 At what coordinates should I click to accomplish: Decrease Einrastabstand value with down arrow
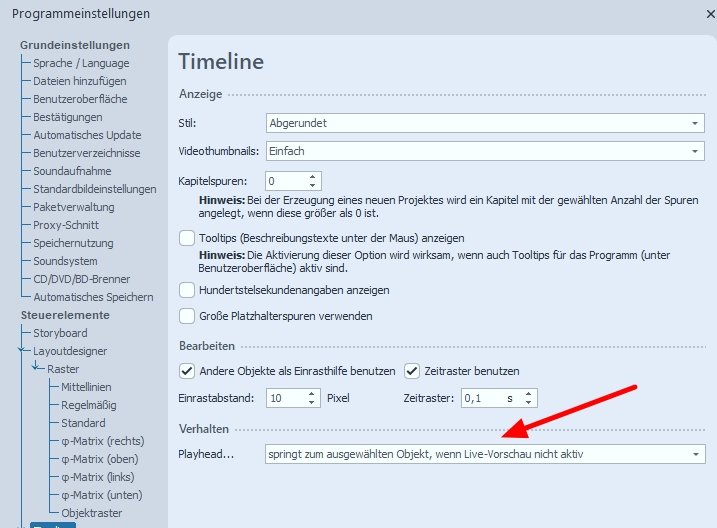[313, 403]
